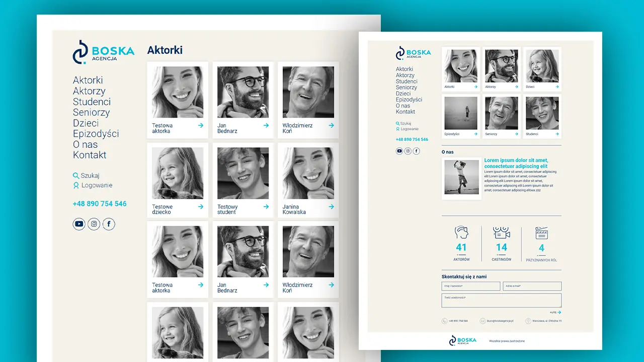644x362 pixels.
Task: Click arrow icon next to Janina Kowalska
Action: coord(331,207)
